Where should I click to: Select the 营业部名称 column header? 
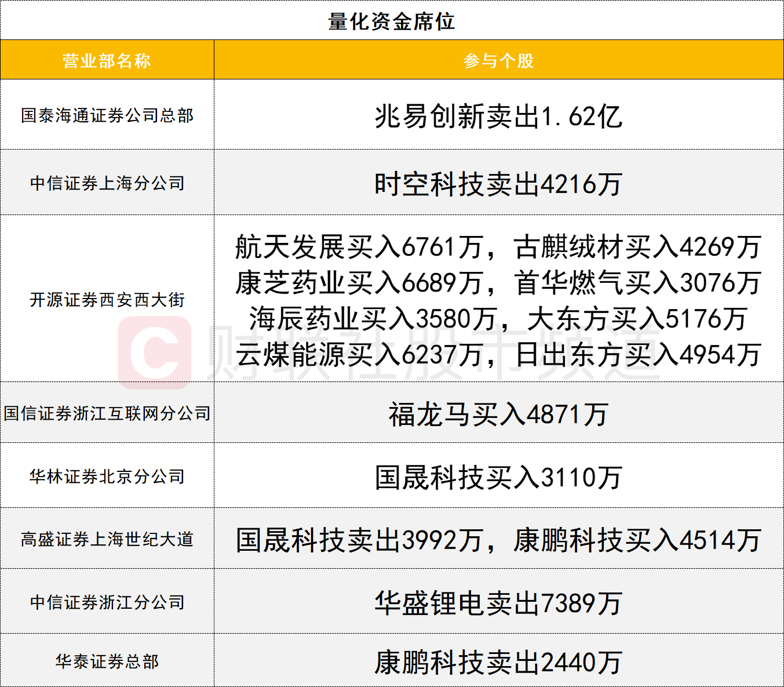[107, 60]
